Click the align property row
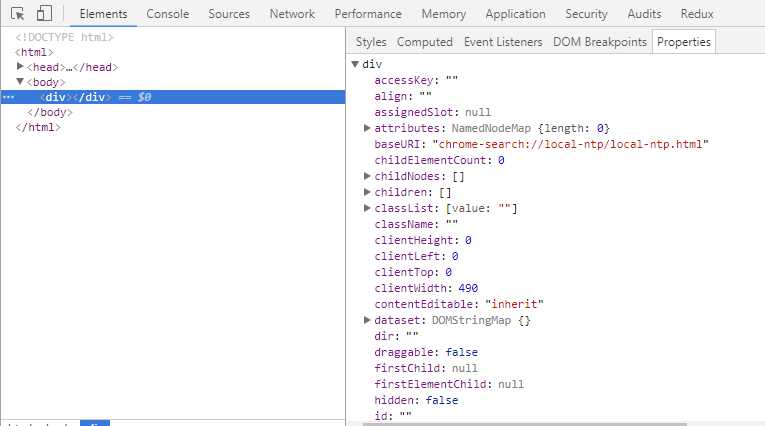Viewport: 765px width, 426px height. [403, 96]
